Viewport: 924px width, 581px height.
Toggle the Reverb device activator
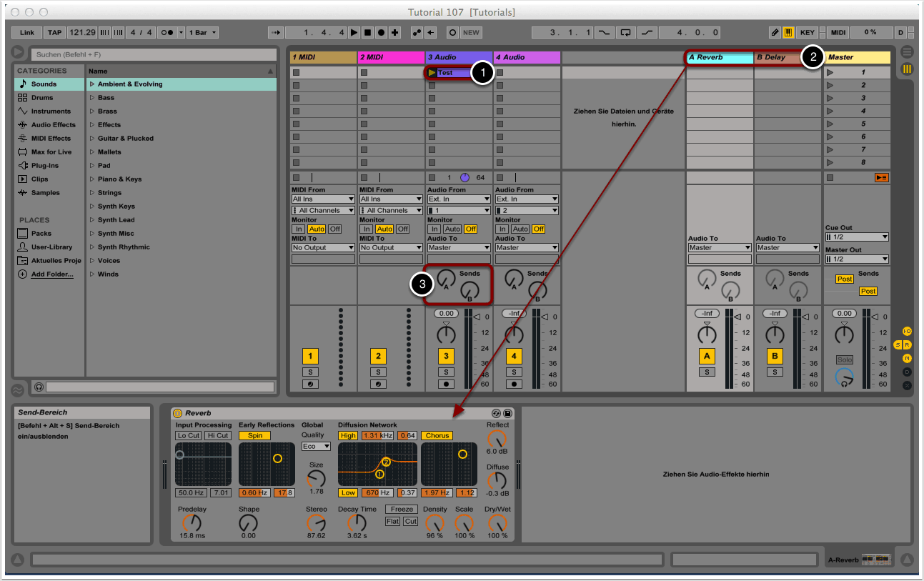point(178,413)
